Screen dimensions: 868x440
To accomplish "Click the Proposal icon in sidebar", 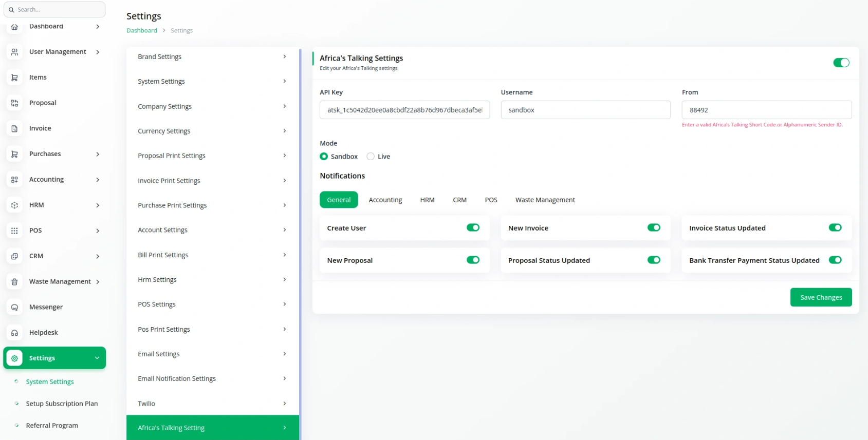I will [14, 103].
